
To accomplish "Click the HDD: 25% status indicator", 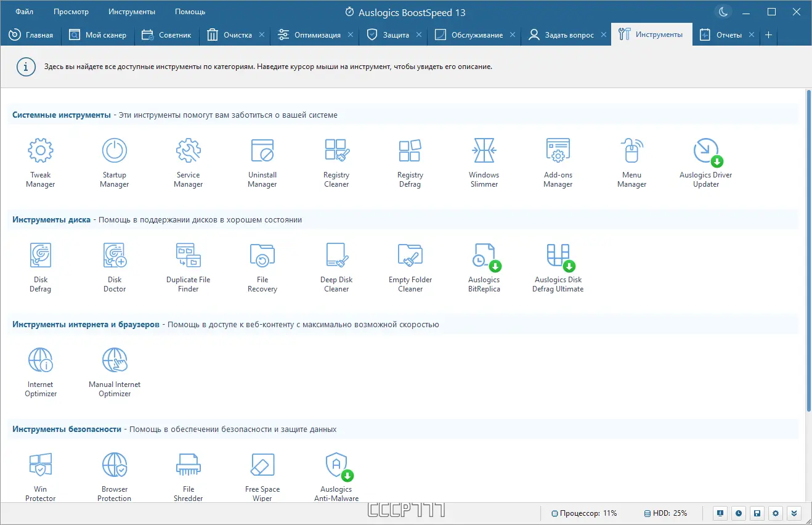I will [665, 513].
